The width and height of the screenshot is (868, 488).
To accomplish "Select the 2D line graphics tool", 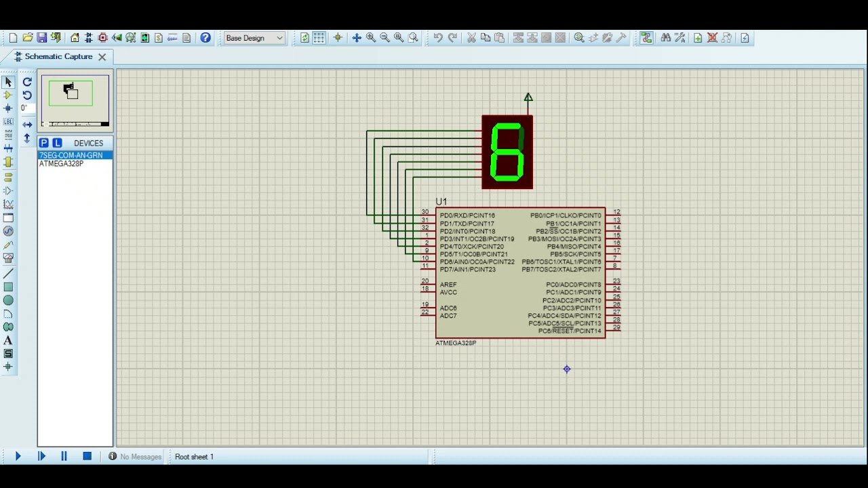I will [8, 273].
